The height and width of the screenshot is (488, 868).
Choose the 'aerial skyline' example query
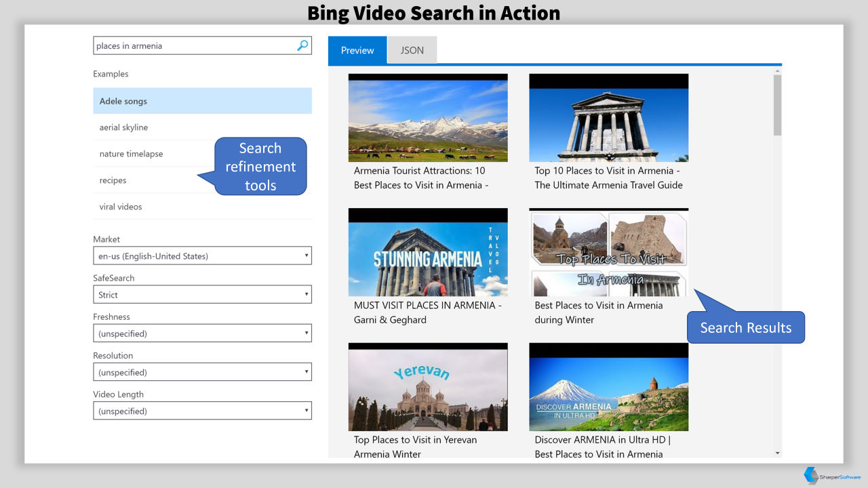(x=202, y=127)
